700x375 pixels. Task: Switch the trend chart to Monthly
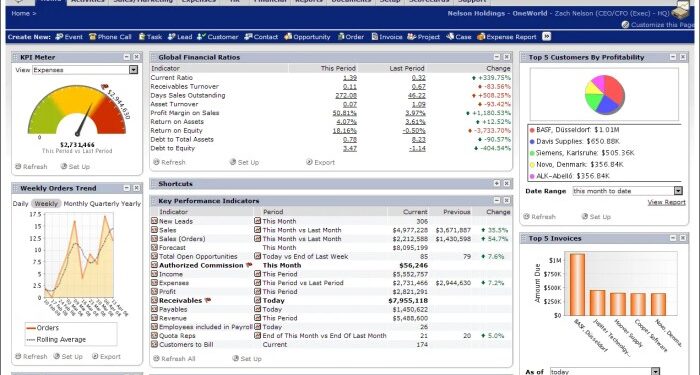click(x=75, y=204)
